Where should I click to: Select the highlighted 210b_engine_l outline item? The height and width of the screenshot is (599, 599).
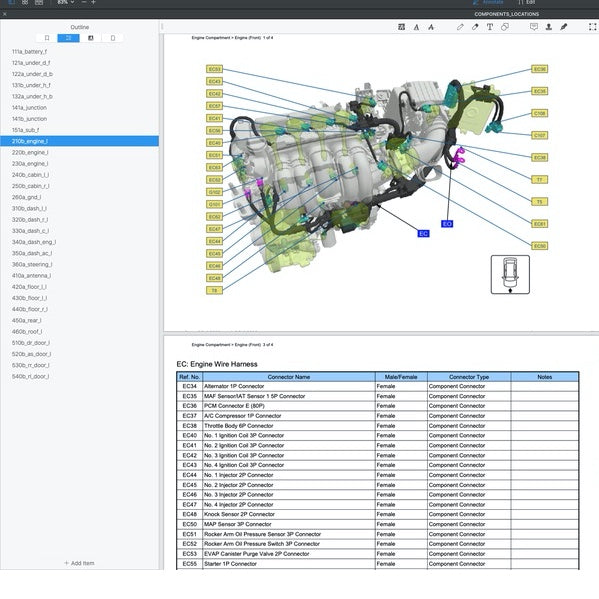point(79,141)
